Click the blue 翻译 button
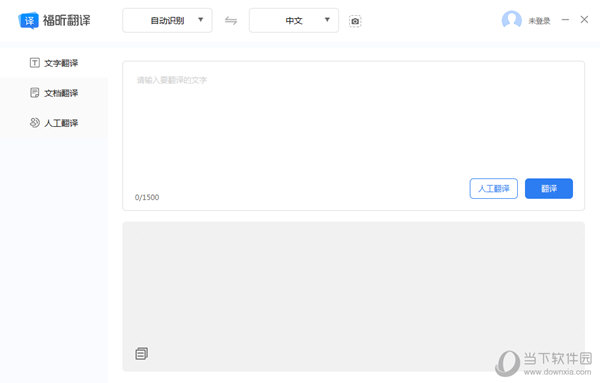 (549, 188)
